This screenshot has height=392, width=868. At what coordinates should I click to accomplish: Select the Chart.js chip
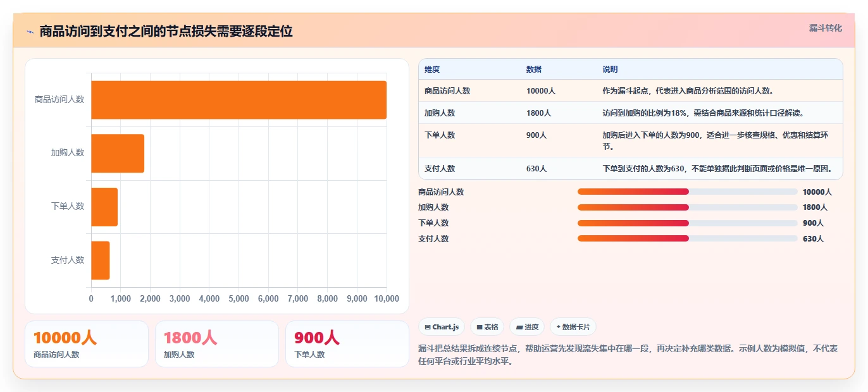pos(442,327)
